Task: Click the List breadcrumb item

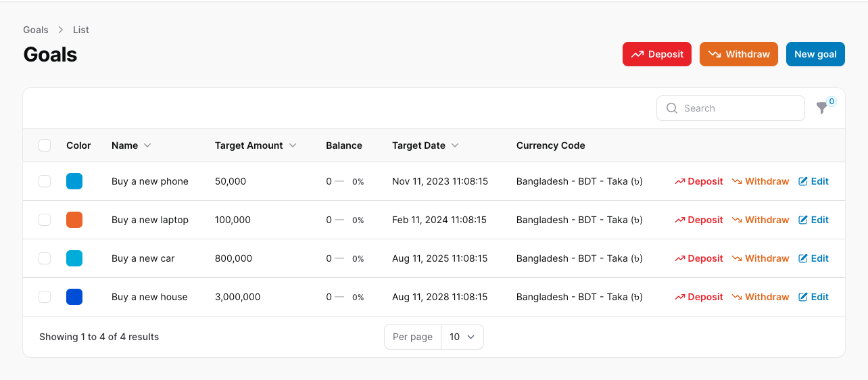Action: coord(81,30)
